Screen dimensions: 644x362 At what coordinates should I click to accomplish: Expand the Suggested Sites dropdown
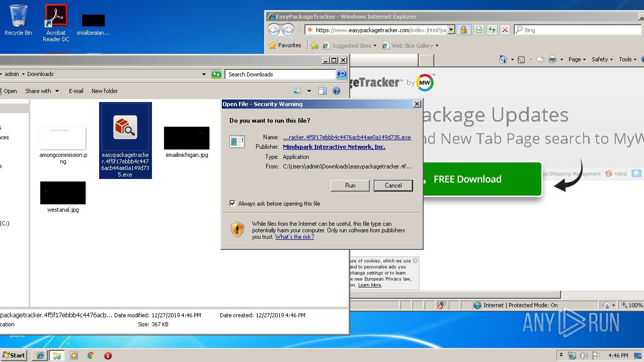tap(375, 46)
